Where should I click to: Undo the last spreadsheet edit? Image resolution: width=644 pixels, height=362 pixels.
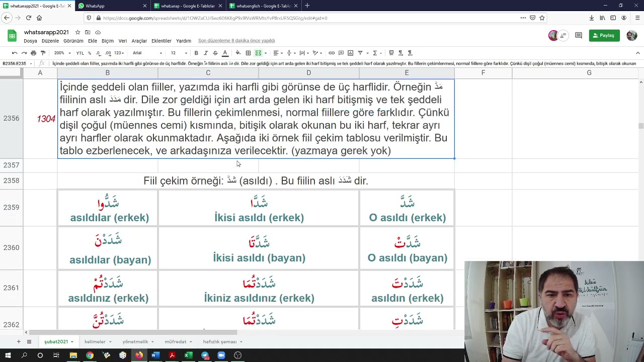pyautogui.click(x=15, y=53)
